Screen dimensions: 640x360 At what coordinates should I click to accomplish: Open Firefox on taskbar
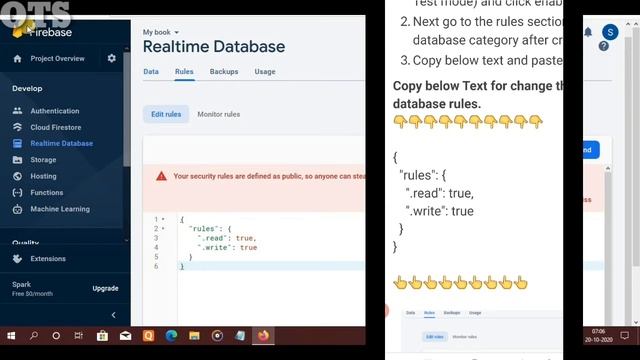click(263, 336)
